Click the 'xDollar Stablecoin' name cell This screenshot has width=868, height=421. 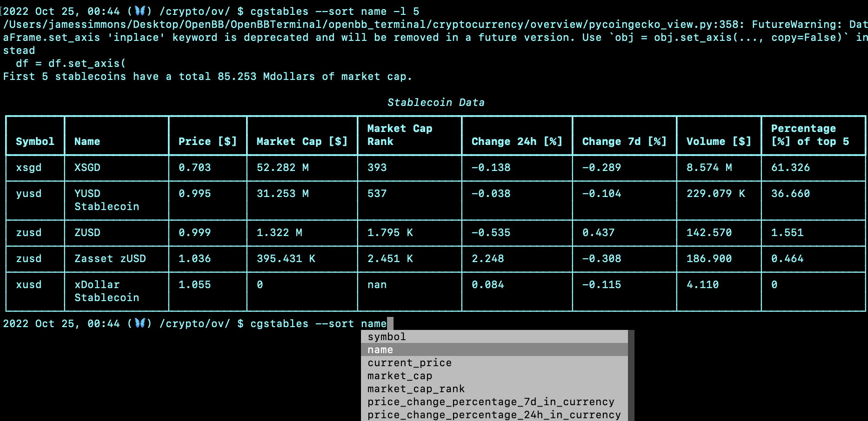(107, 291)
